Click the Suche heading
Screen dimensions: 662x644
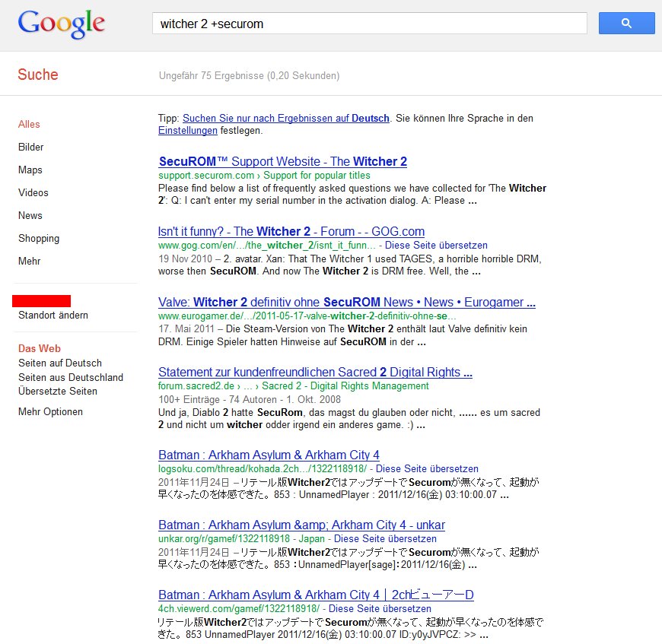click(38, 75)
